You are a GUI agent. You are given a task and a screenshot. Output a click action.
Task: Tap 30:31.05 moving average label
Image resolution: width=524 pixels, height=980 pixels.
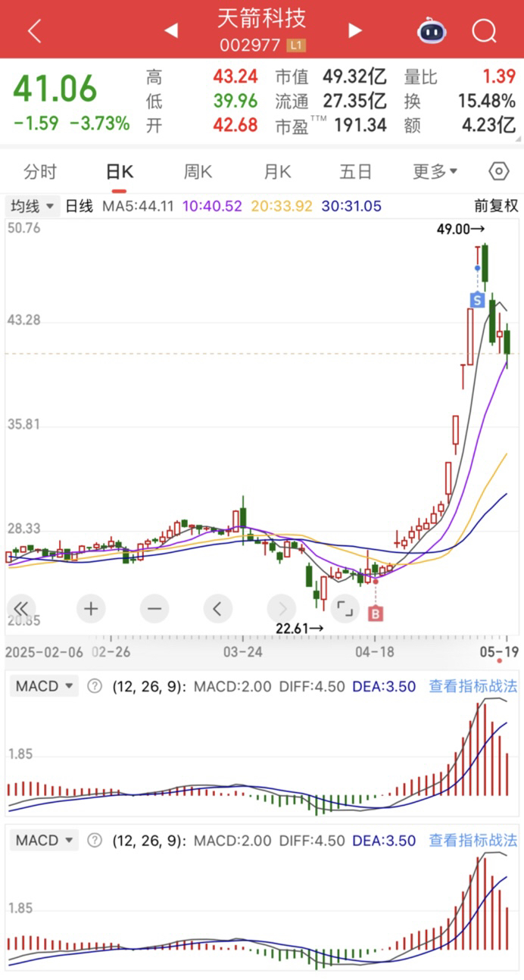click(x=351, y=206)
